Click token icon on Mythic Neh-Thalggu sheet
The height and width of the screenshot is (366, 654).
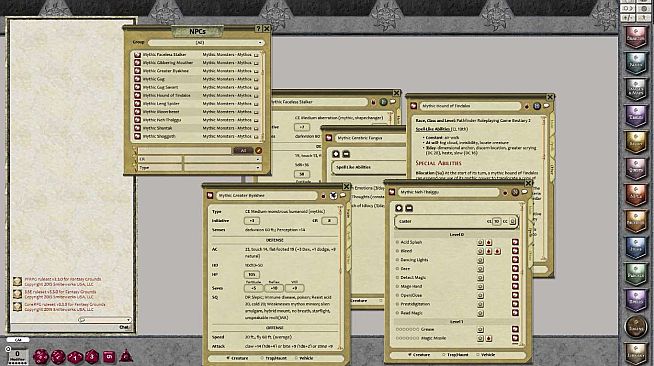(x=515, y=192)
